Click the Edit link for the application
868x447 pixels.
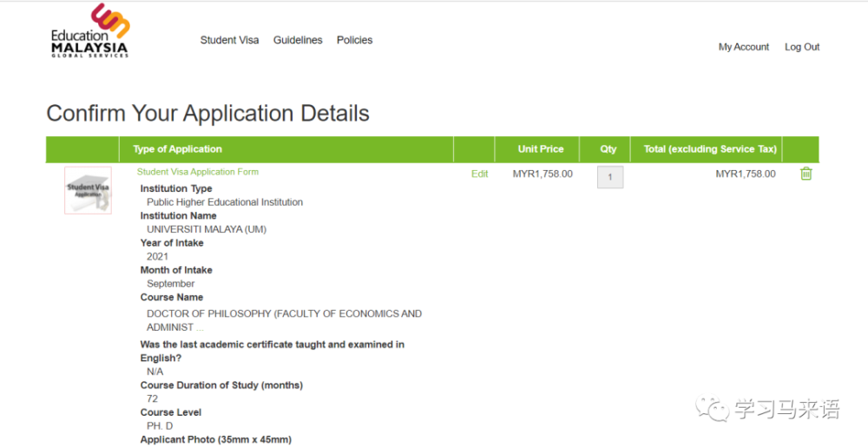(x=479, y=174)
